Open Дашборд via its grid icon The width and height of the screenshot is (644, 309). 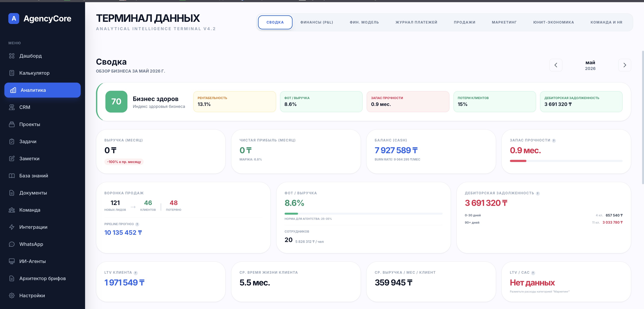pyautogui.click(x=12, y=56)
